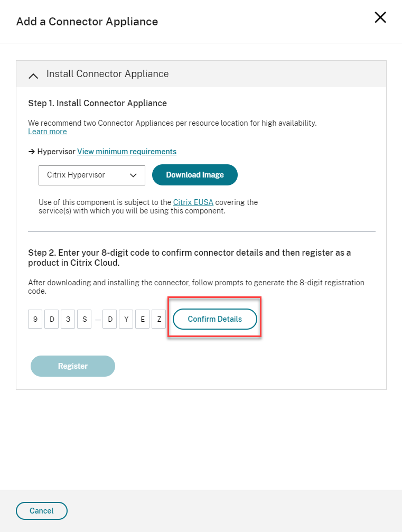
Task: Collapse the Install Connector Appliance section
Action: click(33, 76)
